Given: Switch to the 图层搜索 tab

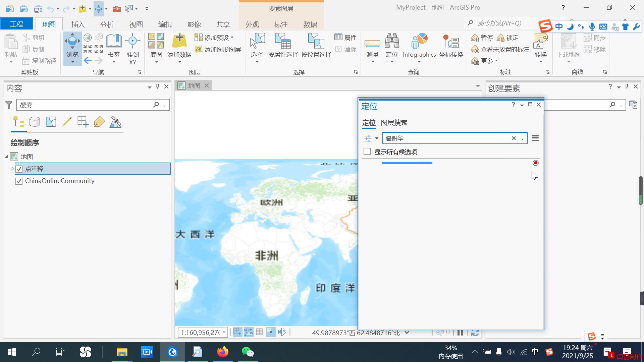Looking at the screenshot, I should 395,123.
